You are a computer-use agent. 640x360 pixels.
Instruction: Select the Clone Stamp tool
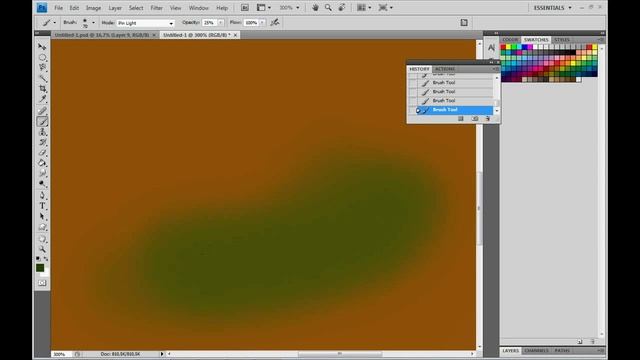42,132
